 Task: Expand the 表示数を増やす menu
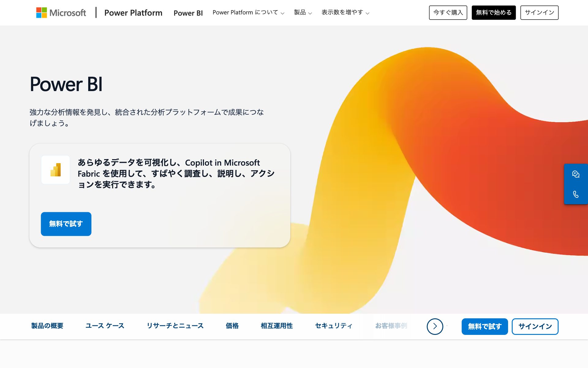click(x=345, y=13)
